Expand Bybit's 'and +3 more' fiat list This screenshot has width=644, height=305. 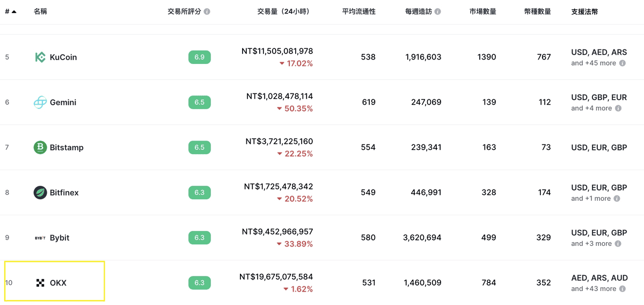pyautogui.click(x=591, y=243)
